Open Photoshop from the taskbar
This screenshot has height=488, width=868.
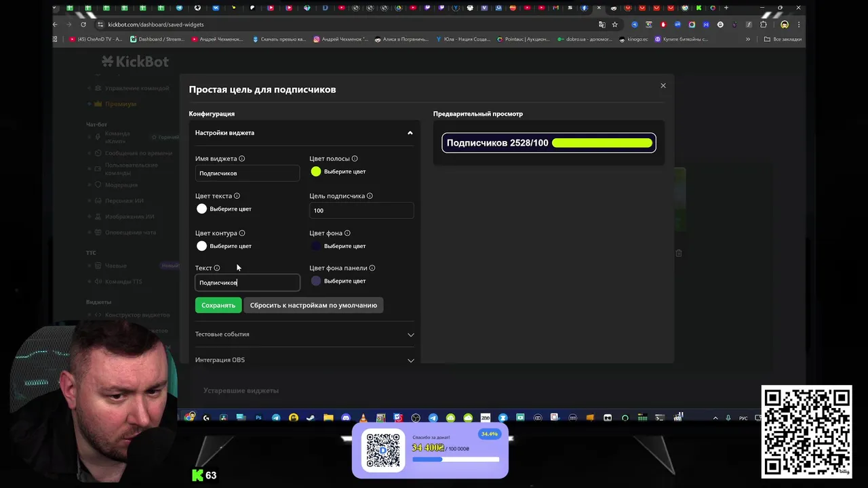(x=258, y=418)
